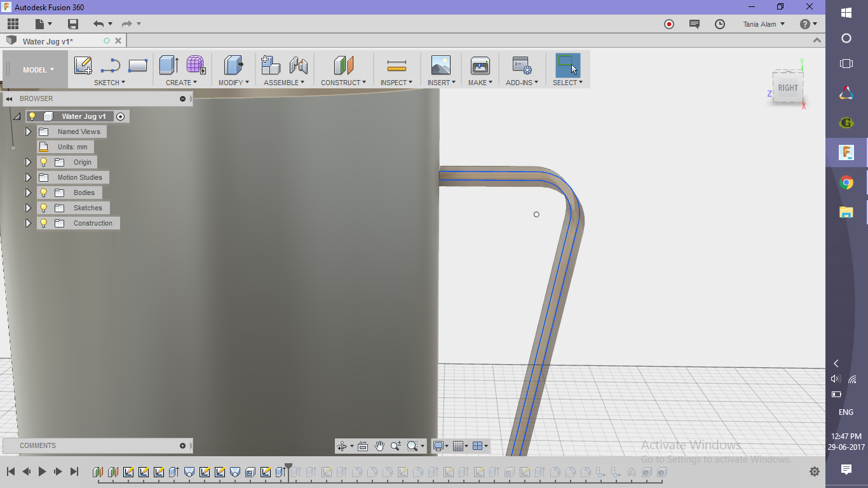Redo the last undone action

(126, 24)
